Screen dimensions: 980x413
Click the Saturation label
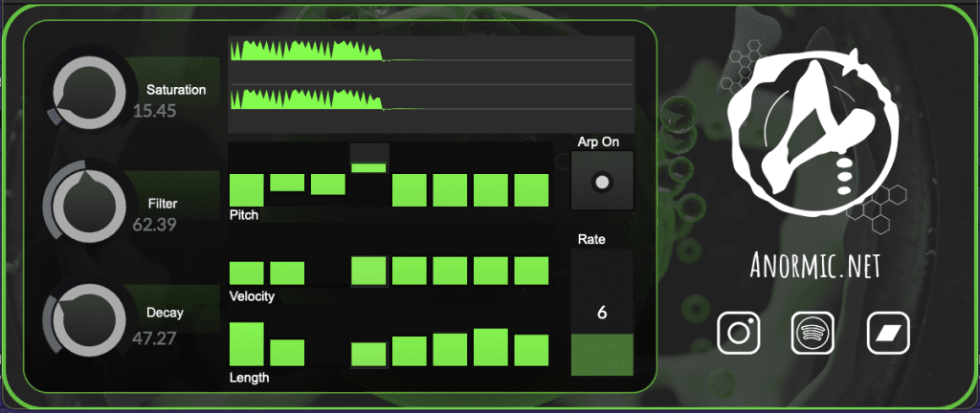tap(176, 90)
